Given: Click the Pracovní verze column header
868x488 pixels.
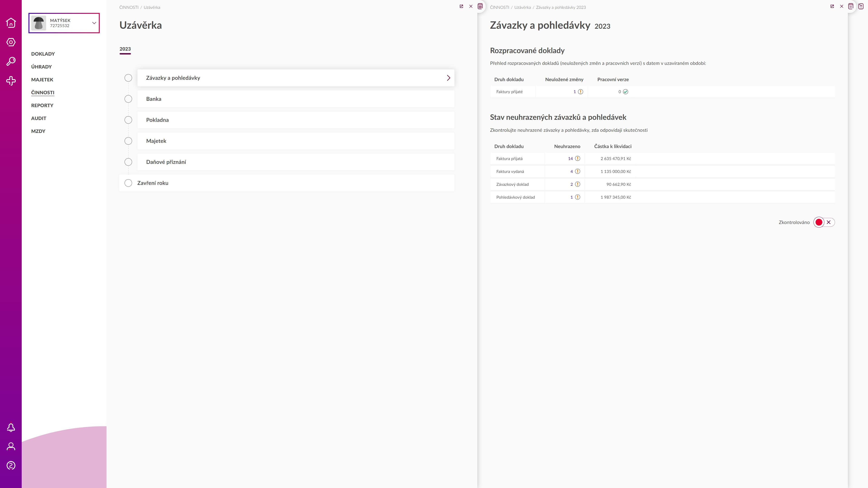Looking at the screenshot, I should [x=613, y=80].
